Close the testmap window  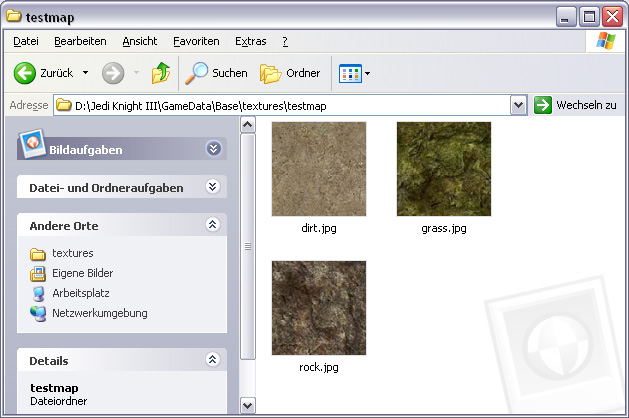click(613, 17)
